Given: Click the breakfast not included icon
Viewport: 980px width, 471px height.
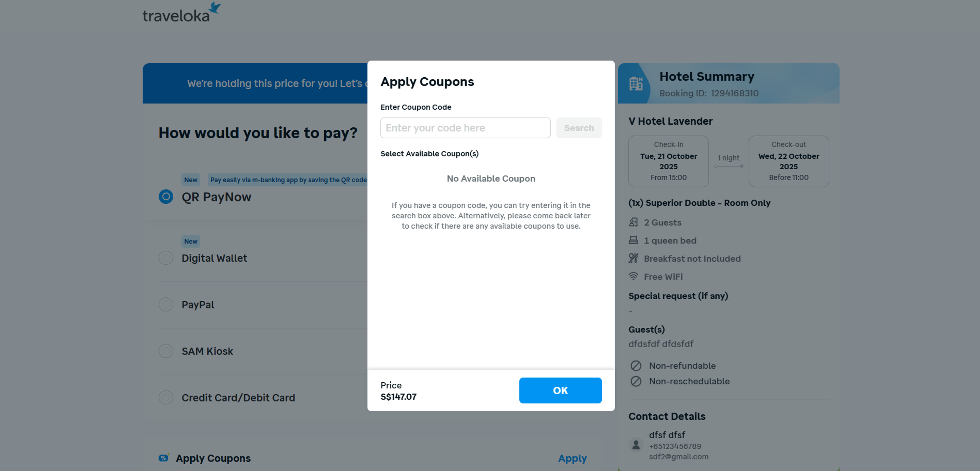Looking at the screenshot, I should (x=633, y=258).
